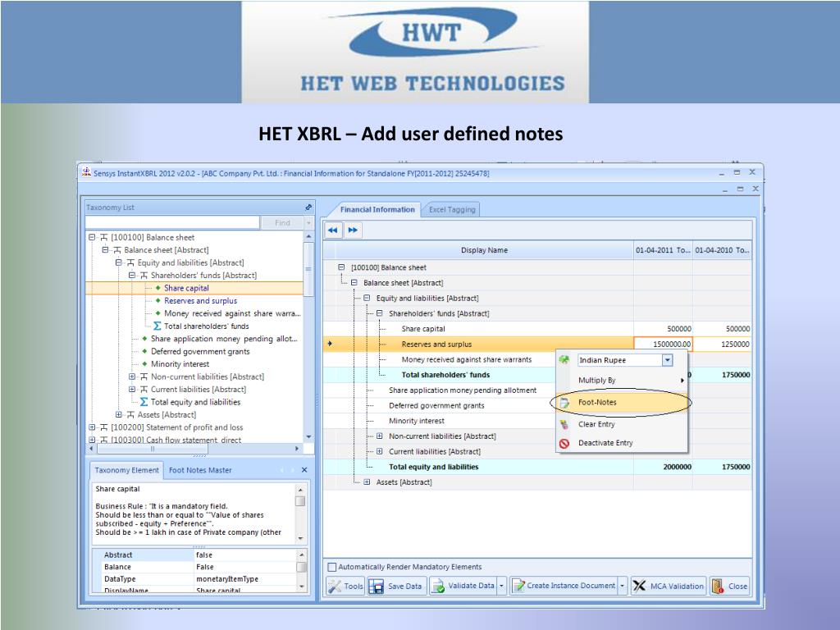This screenshot has height=630, width=840.
Task: Open the Indian Rupee currency dropdown
Action: point(668,360)
